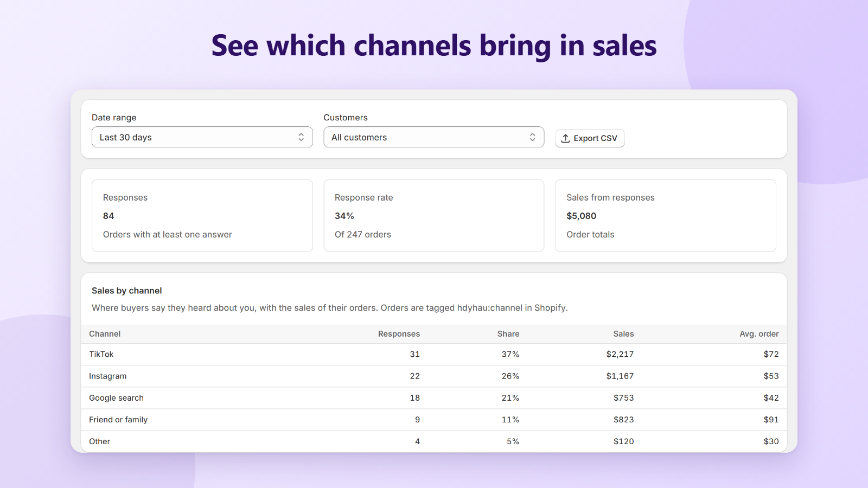The width and height of the screenshot is (868, 488).
Task: Click the $91 average order value
Action: 771,419
